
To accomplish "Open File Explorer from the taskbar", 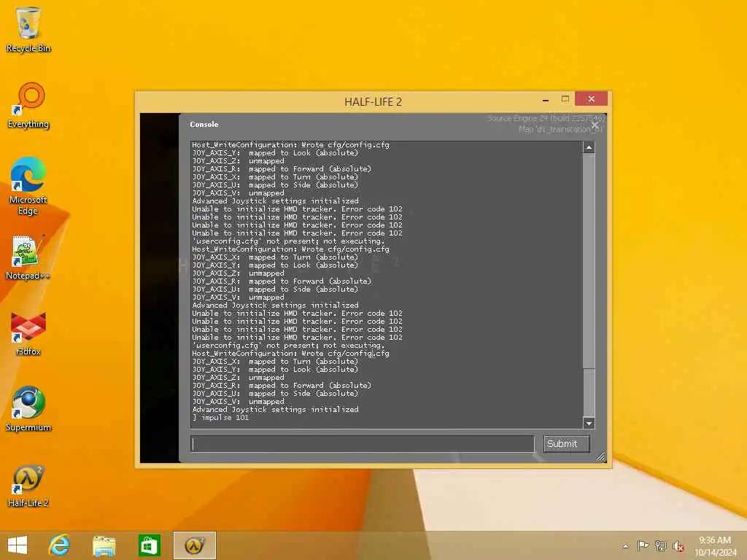I will (104, 545).
